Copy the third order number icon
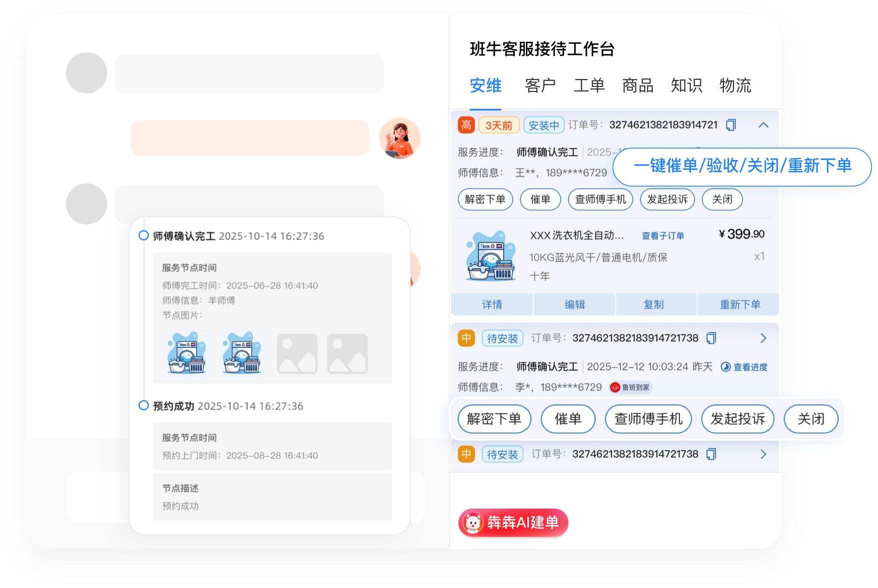The width and height of the screenshot is (878, 588). (x=711, y=454)
